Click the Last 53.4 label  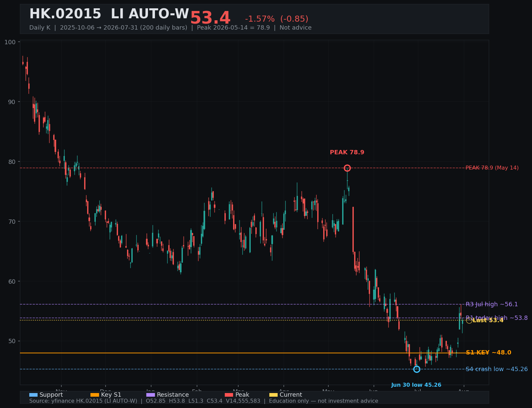click(488, 320)
